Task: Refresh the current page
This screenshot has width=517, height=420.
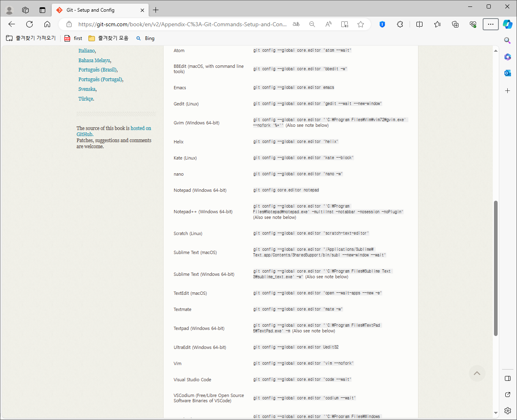Action: tap(29, 24)
